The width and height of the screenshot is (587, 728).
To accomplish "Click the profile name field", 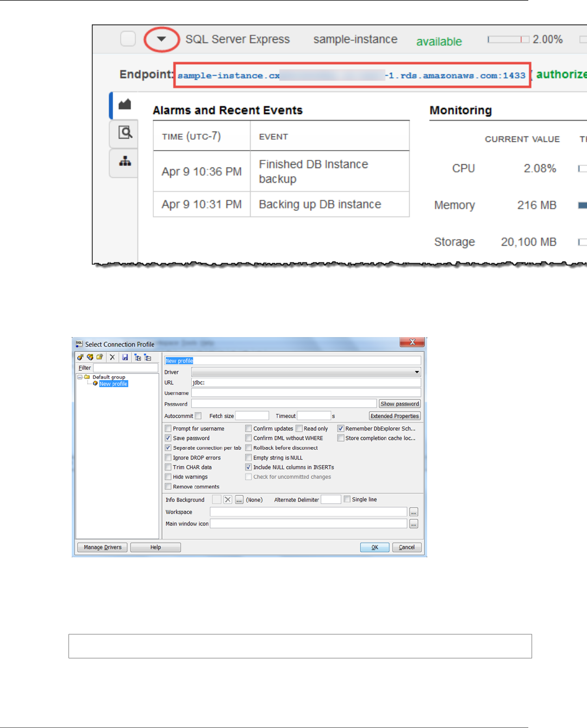I will (292, 360).
